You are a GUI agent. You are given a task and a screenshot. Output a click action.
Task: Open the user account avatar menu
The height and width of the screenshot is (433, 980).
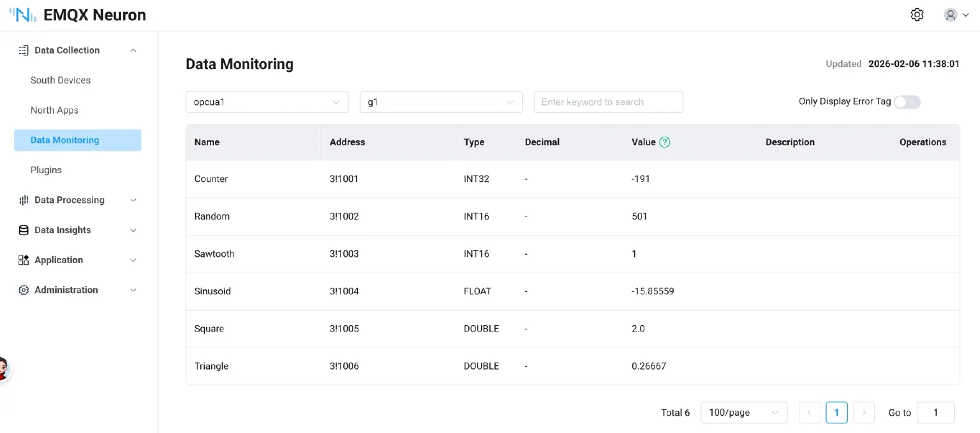point(955,15)
